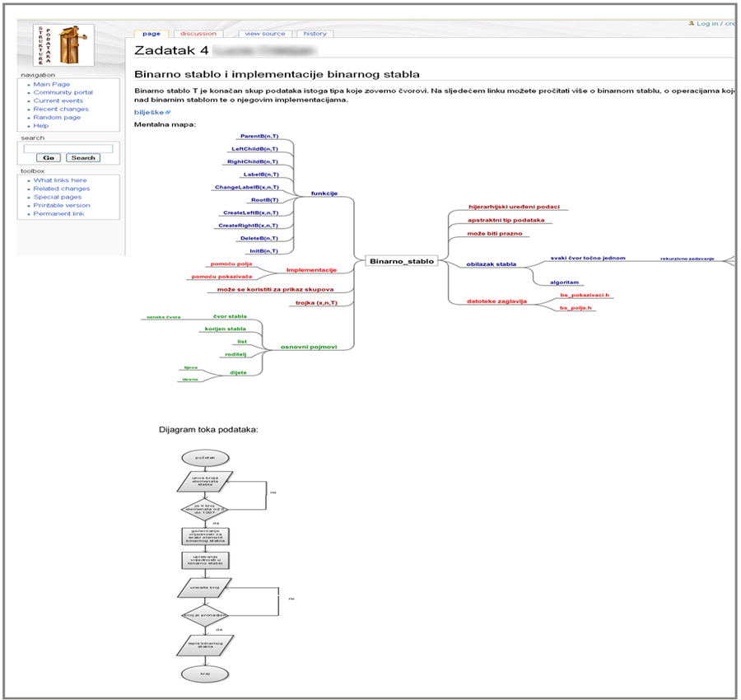Click the Binarno_stablo central mind map node

pyautogui.click(x=402, y=261)
